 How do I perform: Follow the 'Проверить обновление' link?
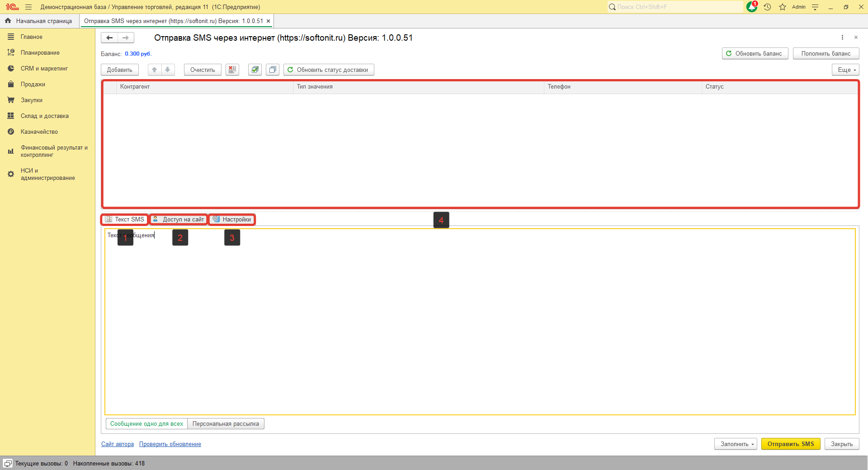pos(170,444)
